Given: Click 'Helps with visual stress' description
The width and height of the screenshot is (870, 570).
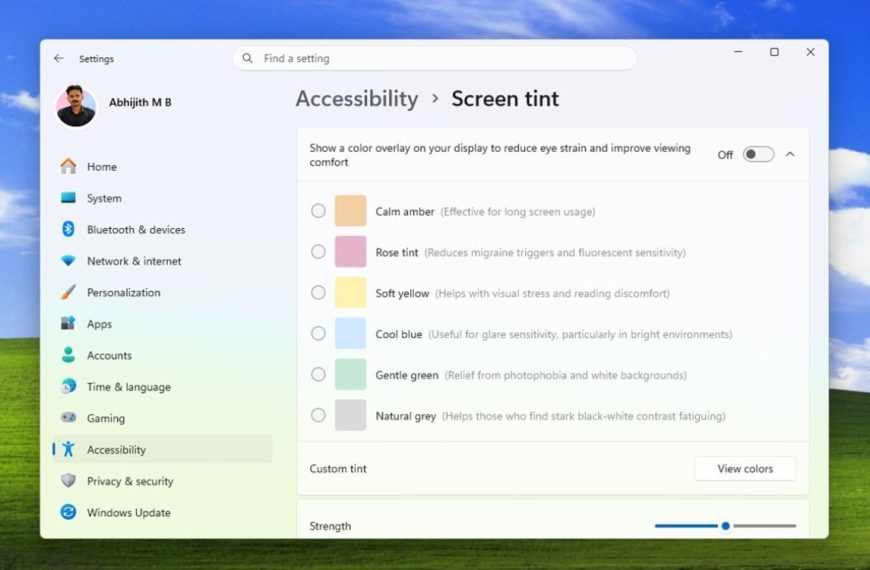Looking at the screenshot, I should (x=552, y=293).
